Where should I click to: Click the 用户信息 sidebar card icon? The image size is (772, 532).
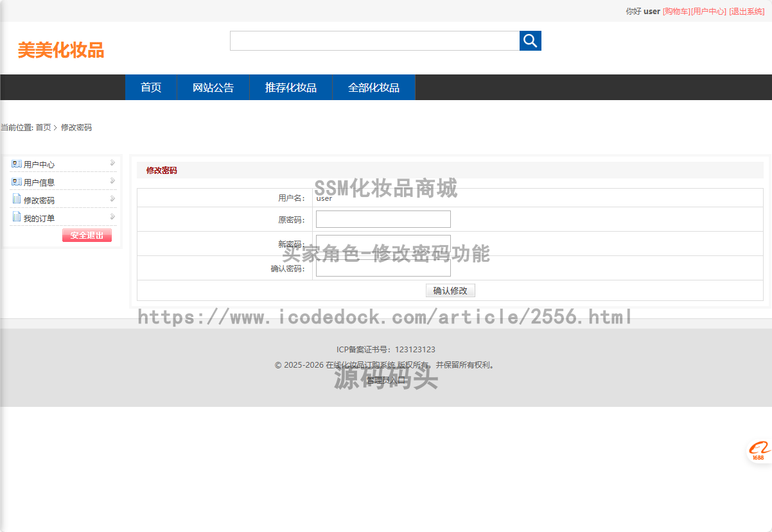[17, 182]
